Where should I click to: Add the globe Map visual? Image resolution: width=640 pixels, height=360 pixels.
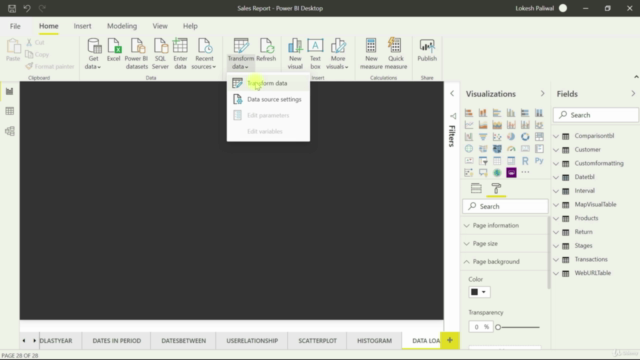tap(469, 149)
